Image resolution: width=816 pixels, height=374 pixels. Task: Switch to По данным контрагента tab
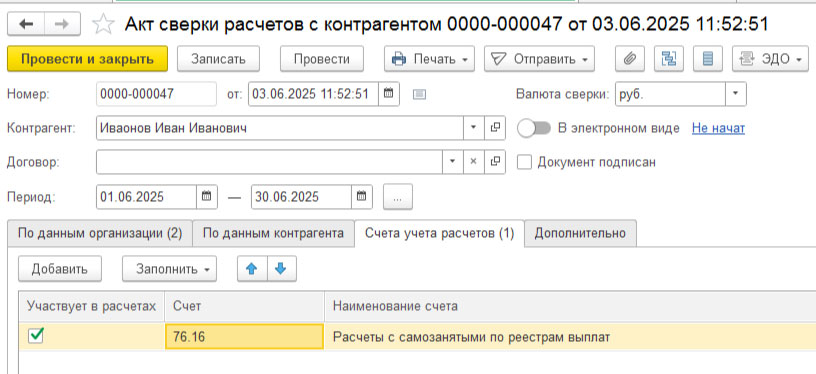[273, 233]
